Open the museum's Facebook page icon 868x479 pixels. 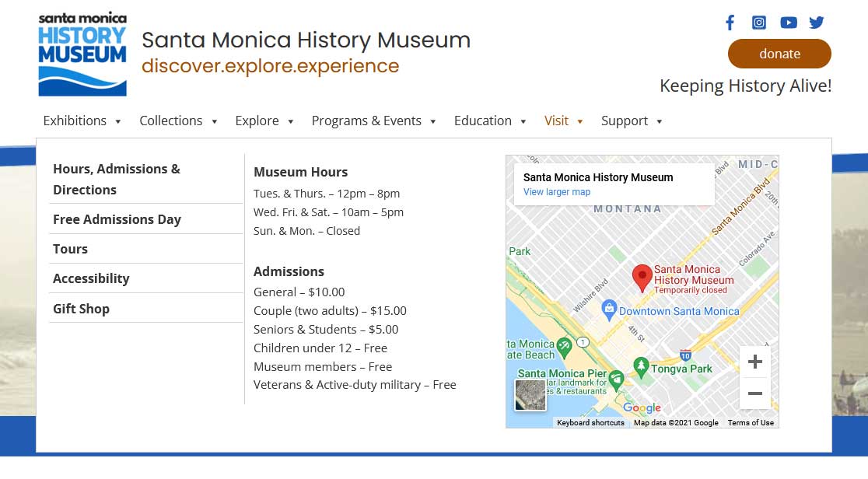pyautogui.click(x=730, y=23)
